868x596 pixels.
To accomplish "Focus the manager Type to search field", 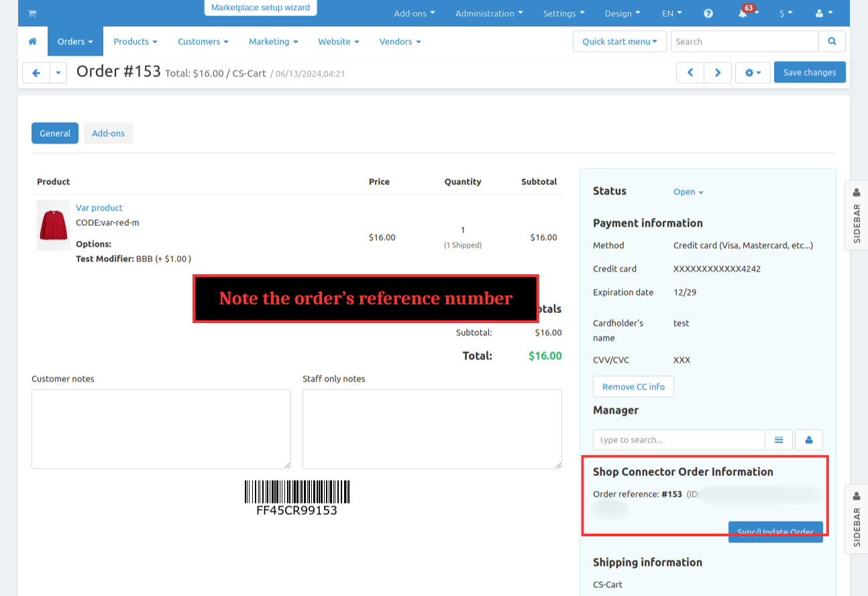I will pyautogui.click(x=679, y=440).
